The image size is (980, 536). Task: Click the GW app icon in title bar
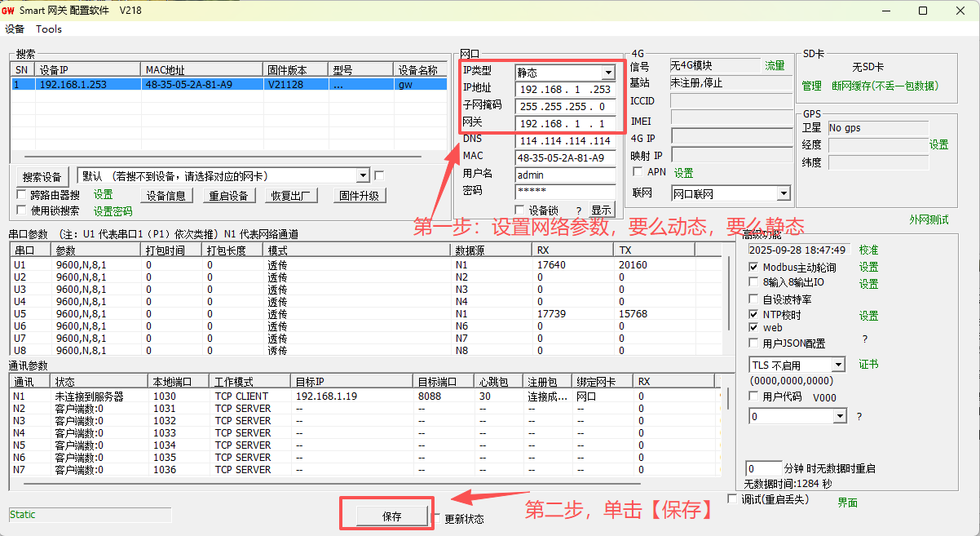click(9, 11)
